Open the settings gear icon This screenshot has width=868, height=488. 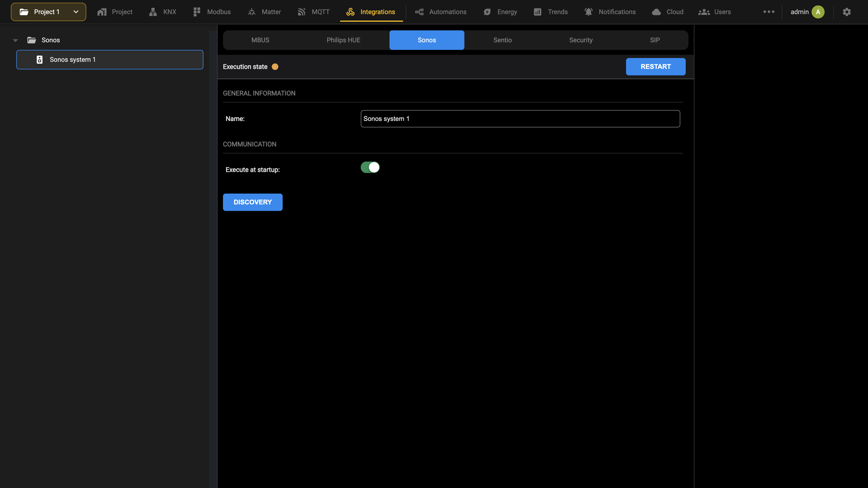pyautogui.click(x=847, y=12)
